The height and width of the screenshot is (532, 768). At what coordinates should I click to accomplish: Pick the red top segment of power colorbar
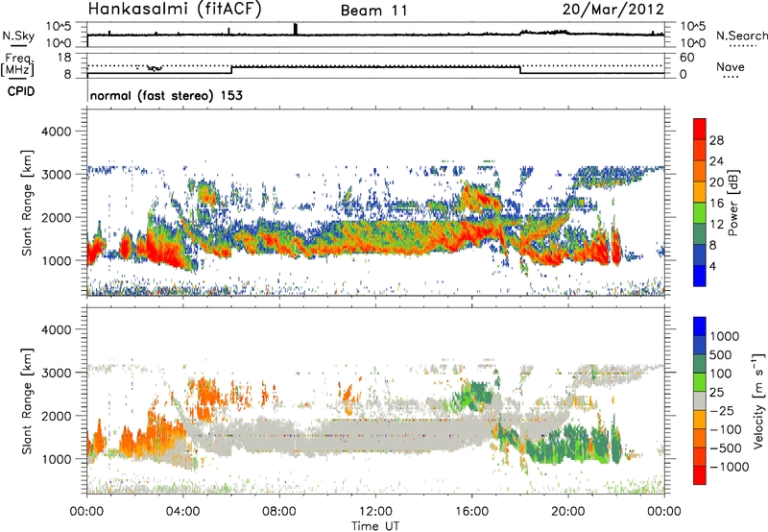700,130
